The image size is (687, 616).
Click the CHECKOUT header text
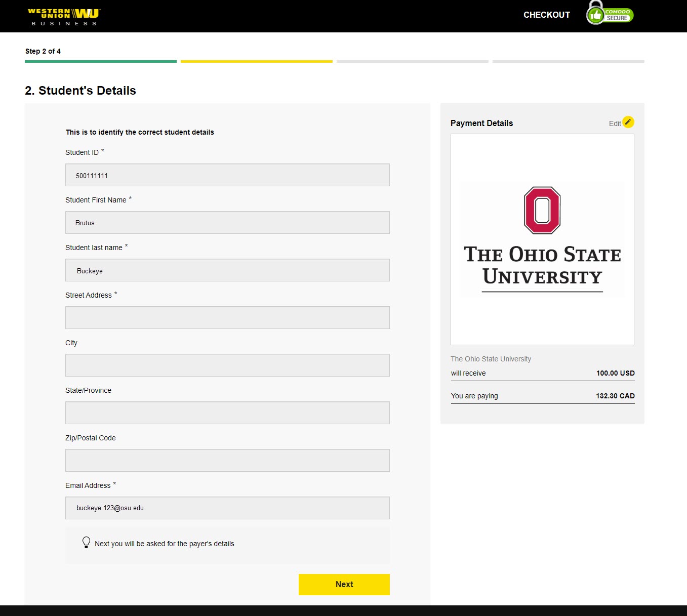[x=547, y=15]
